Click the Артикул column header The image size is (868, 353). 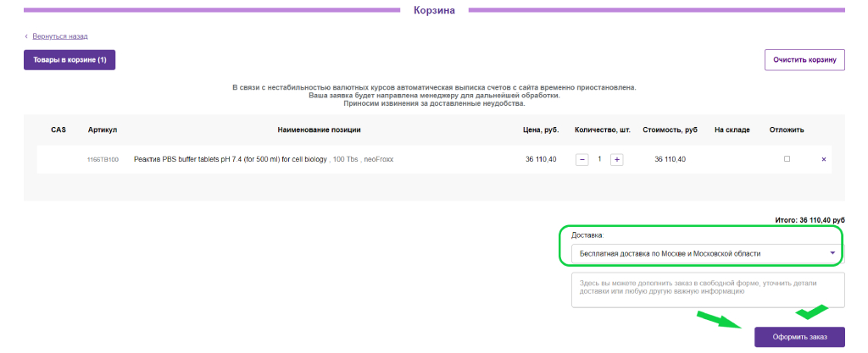coord(102,130)
